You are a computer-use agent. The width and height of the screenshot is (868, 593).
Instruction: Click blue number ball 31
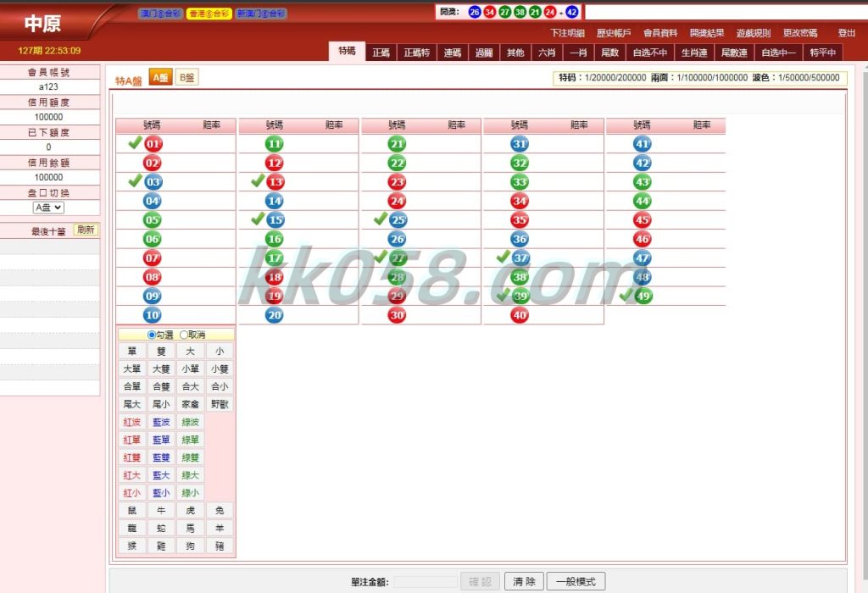point(520,144)
